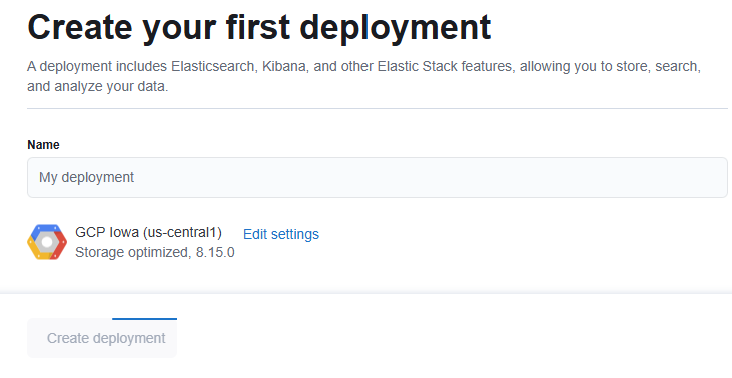The height and width of the screenshot is (378, 732).
Task: Click the word 'first' in the heading
Action: pyautogui.click(x=258, y=27)
